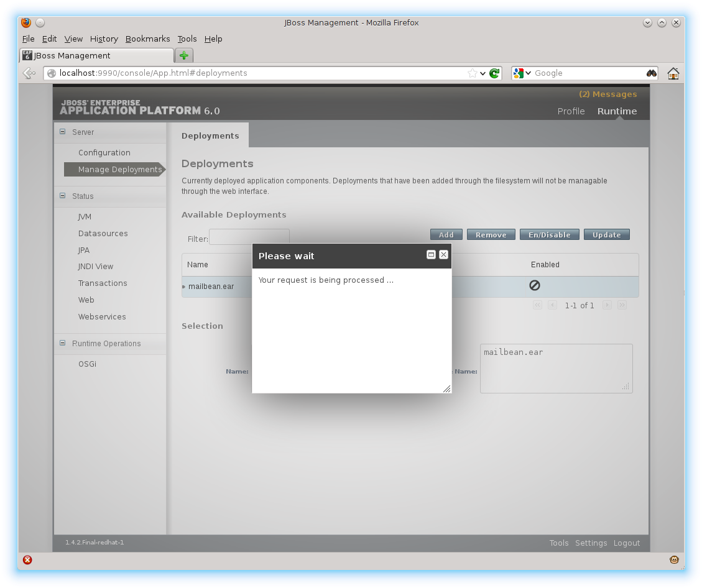The image size is (702, 588).
Task: Go to next page of deployments table
Action: click(x=607, y=305)
